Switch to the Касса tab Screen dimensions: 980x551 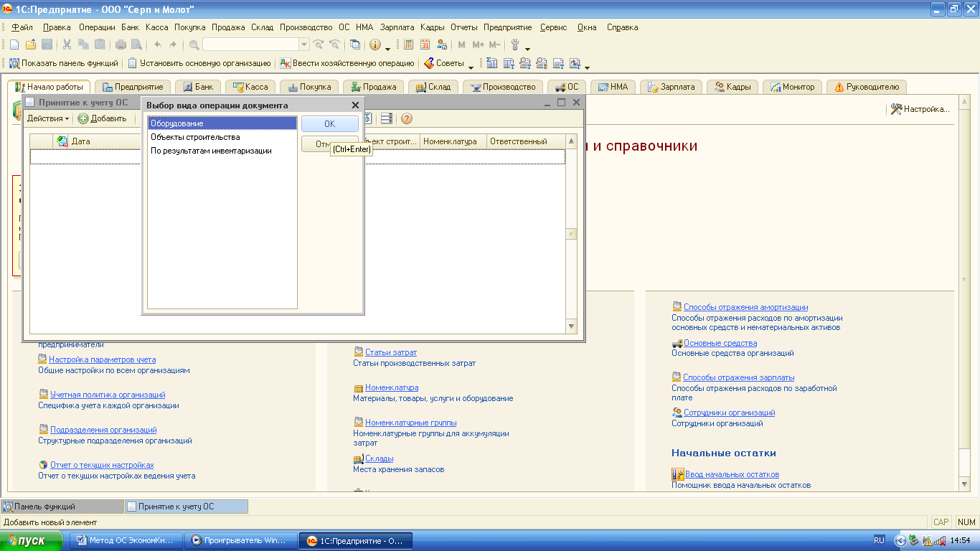pos(250,87)
